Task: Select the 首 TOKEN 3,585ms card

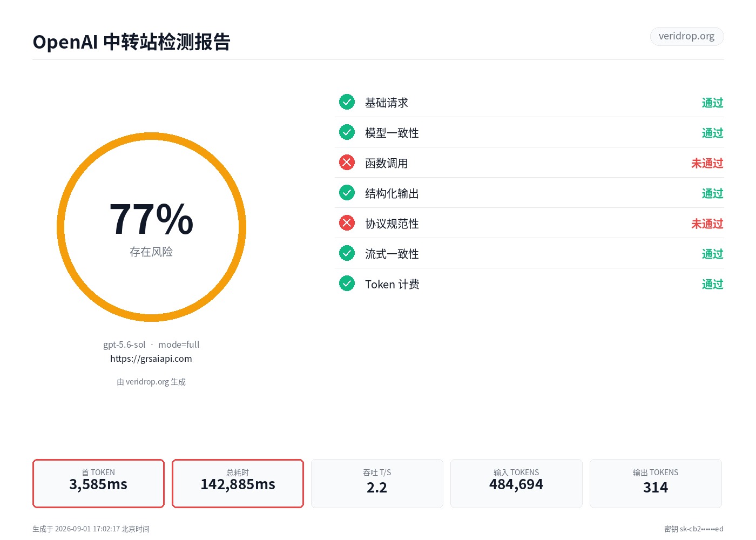Action: 98,483
